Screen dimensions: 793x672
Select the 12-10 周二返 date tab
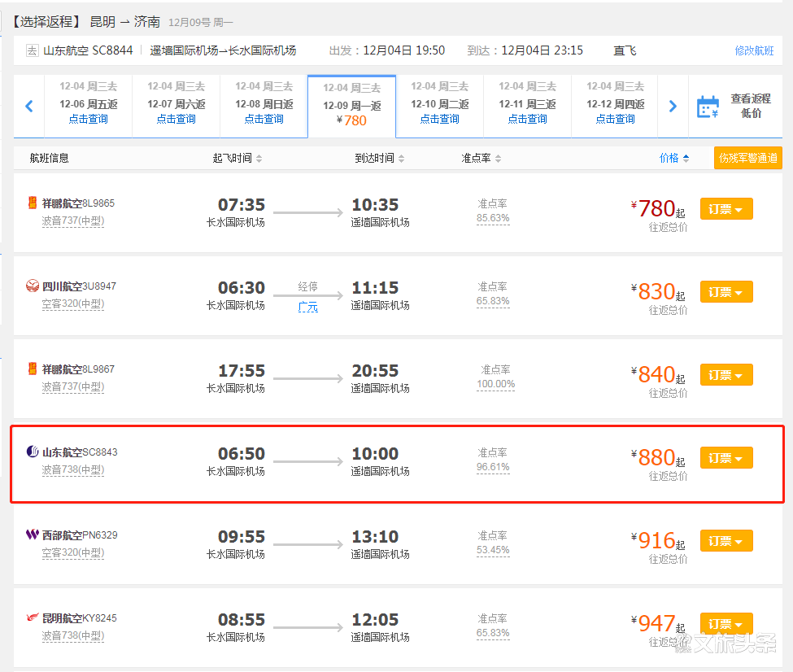tap(440, 105)
